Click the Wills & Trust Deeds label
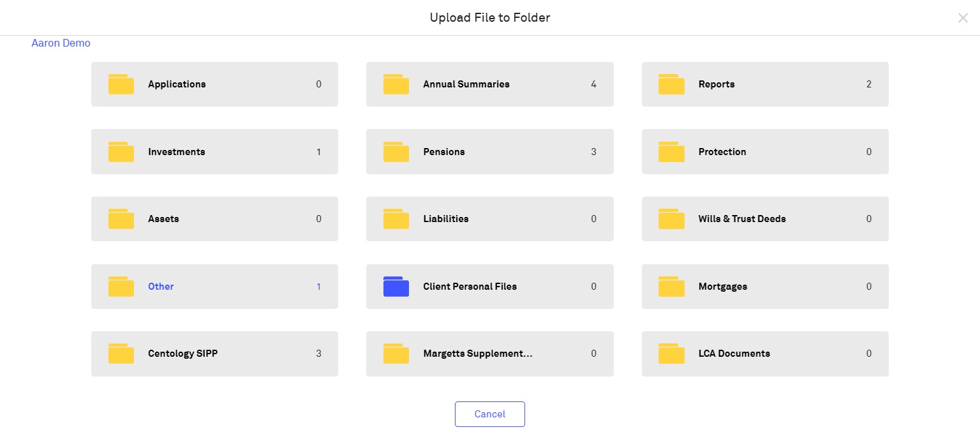The height and width of the screenshot is (441, 980). pyautogui.click(x=742, y=219)
